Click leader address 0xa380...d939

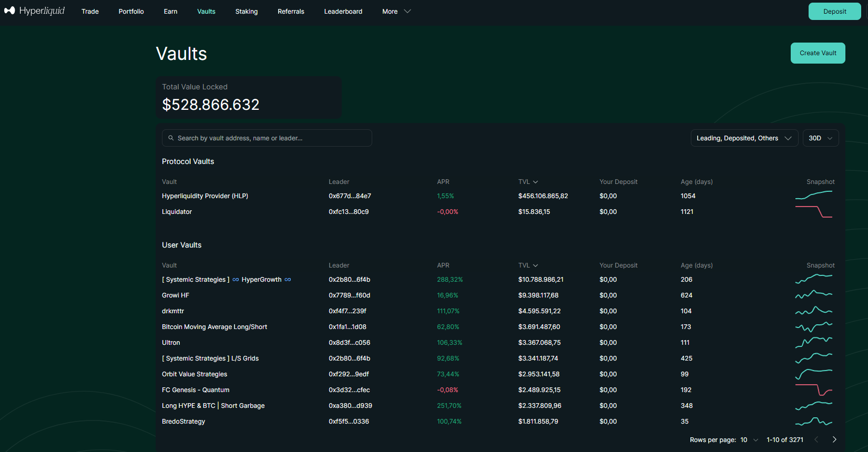[351, 406]
